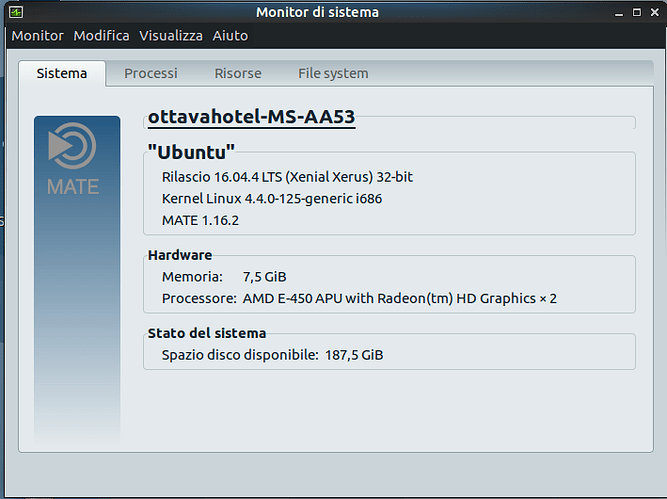The width and height of the screenshot is (667, 499).
Task: Switch to the Risorse tab
Action: [x=238, y=74]
